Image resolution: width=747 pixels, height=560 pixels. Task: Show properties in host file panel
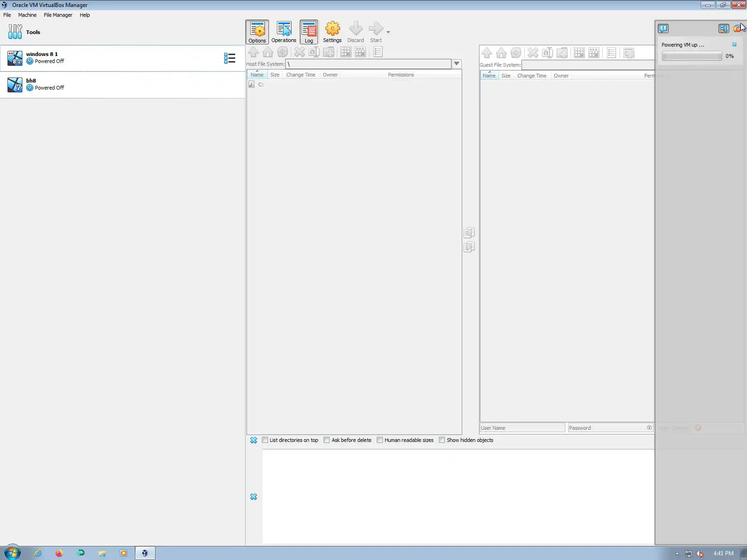click(378, 52)
